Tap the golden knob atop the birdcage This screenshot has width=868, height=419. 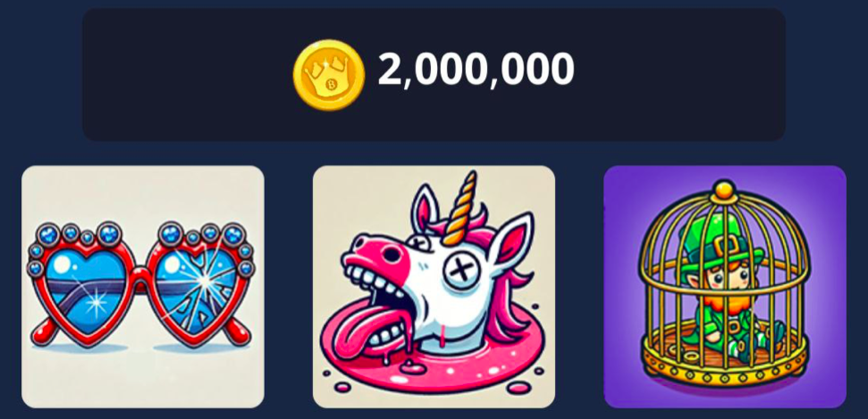click(x=723, y=190)
